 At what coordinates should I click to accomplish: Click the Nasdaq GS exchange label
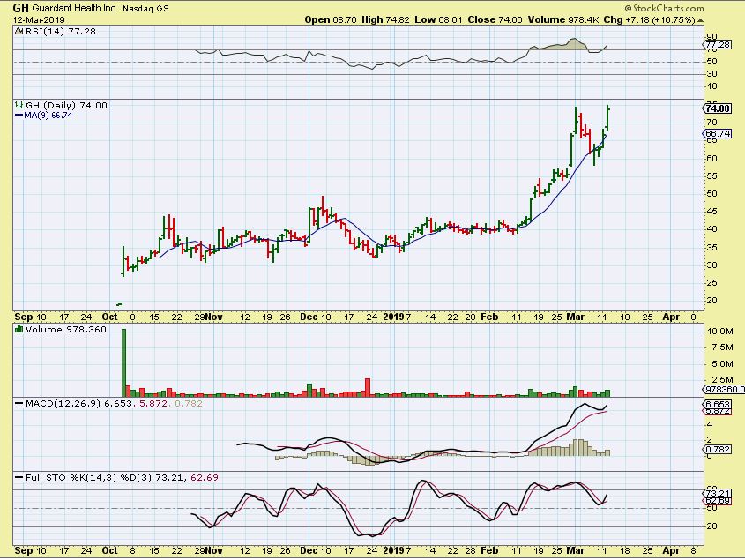pos(145,9)
